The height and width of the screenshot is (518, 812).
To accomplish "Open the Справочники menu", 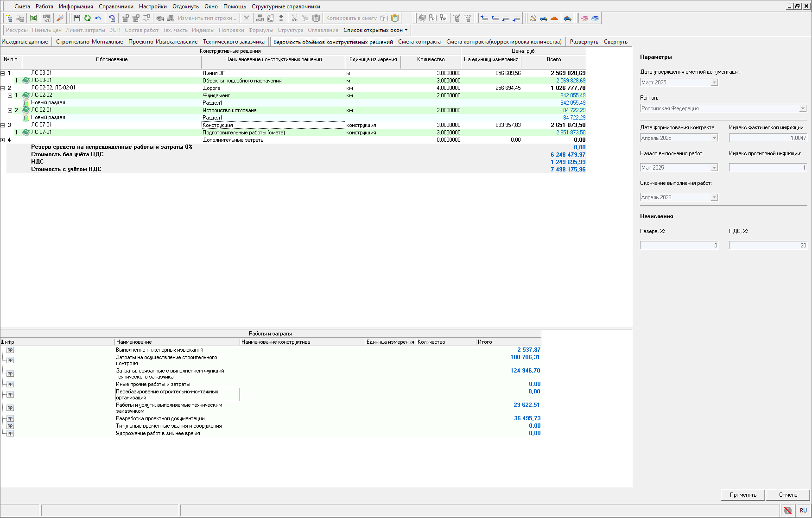I will pyautogui.click(x=116, y=6).
